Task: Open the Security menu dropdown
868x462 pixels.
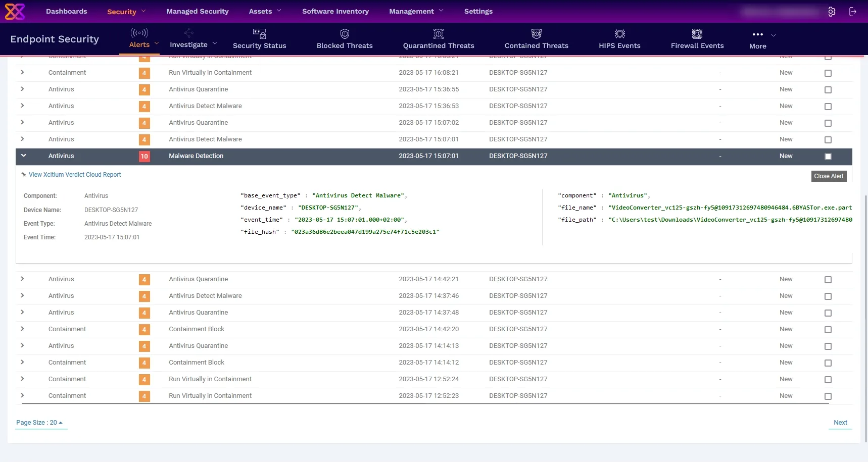Action: click(126, 12)
